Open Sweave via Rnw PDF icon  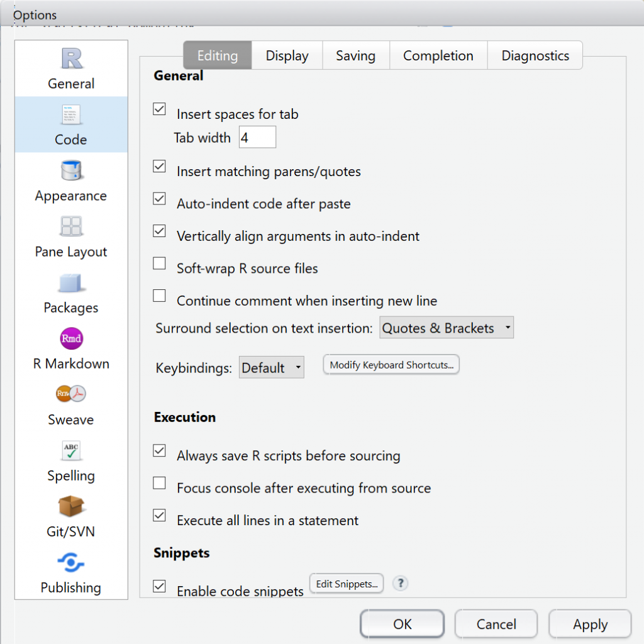coord(71,394)
